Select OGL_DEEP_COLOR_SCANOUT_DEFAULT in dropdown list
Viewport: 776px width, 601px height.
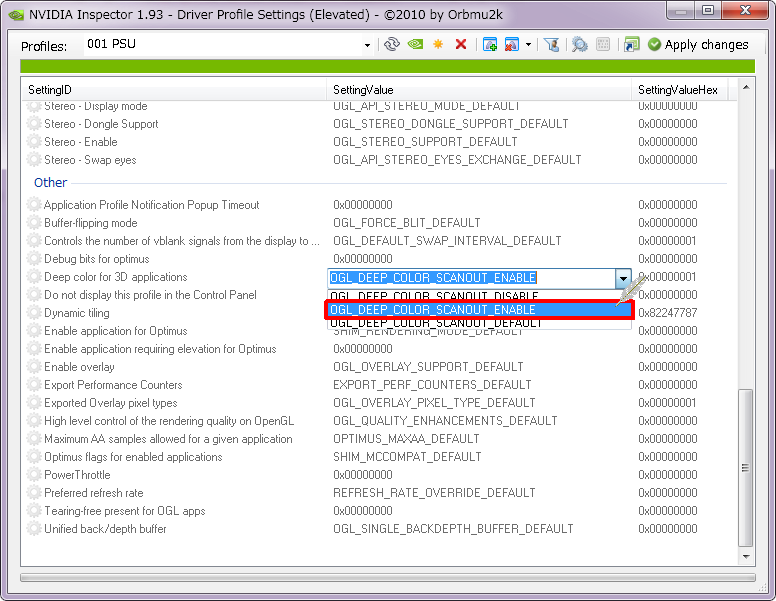pos(480,323)
